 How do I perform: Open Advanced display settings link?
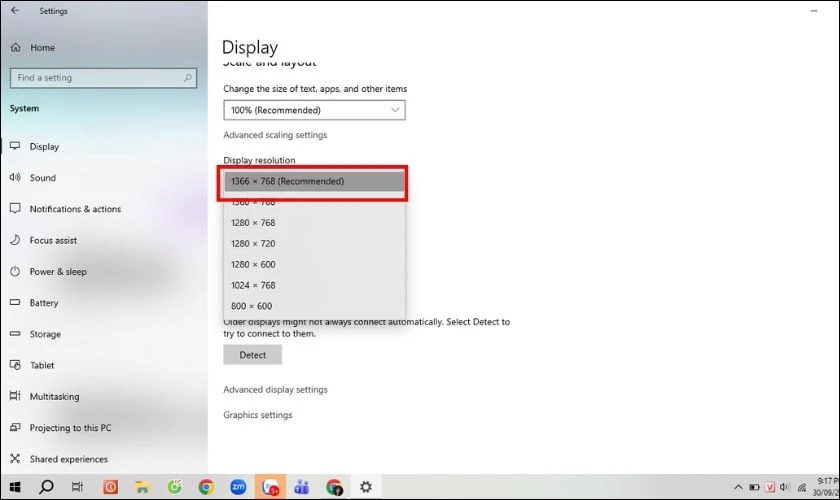275,390
